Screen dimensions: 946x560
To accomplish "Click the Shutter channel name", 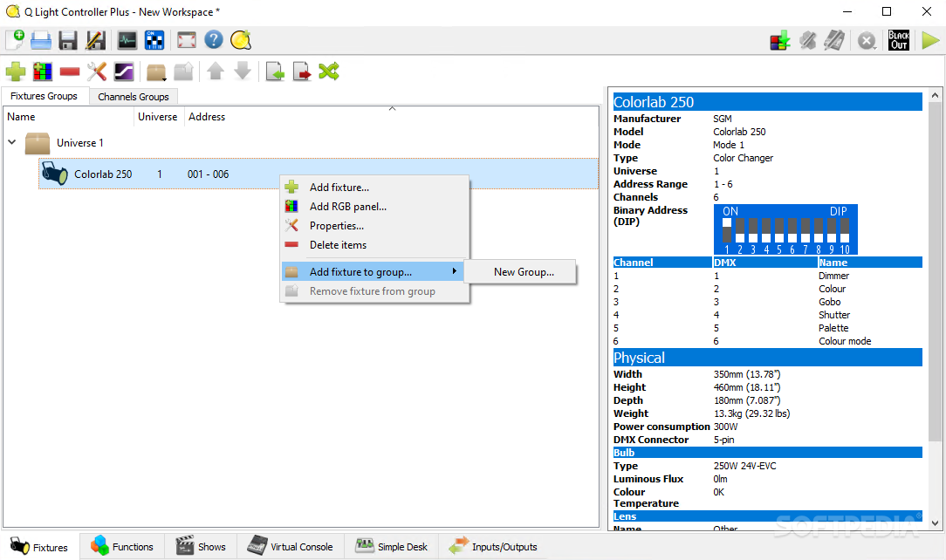I will [834, 315].
